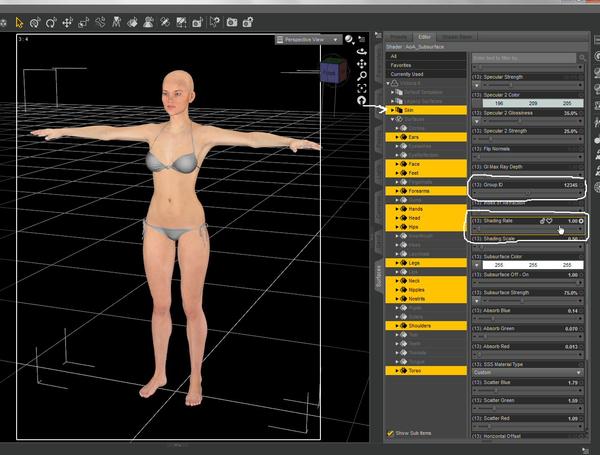Click the Scatter Blue slider
The height and width of the screenshot is (455, 600).
(x=527, y=391)
